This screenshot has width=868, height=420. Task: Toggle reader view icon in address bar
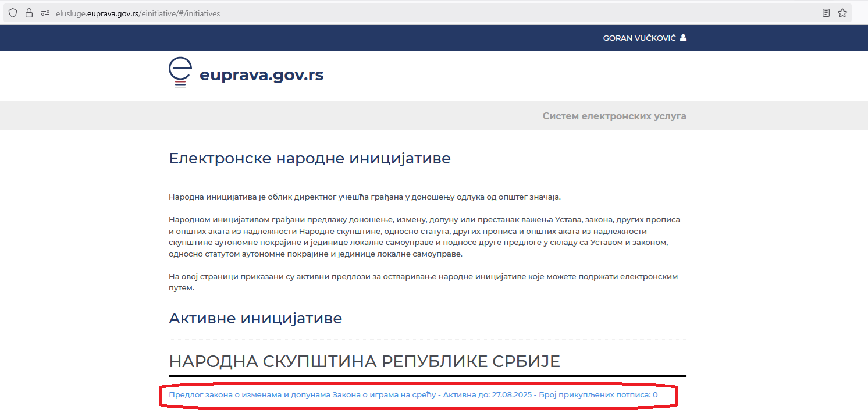pos(826,13)
